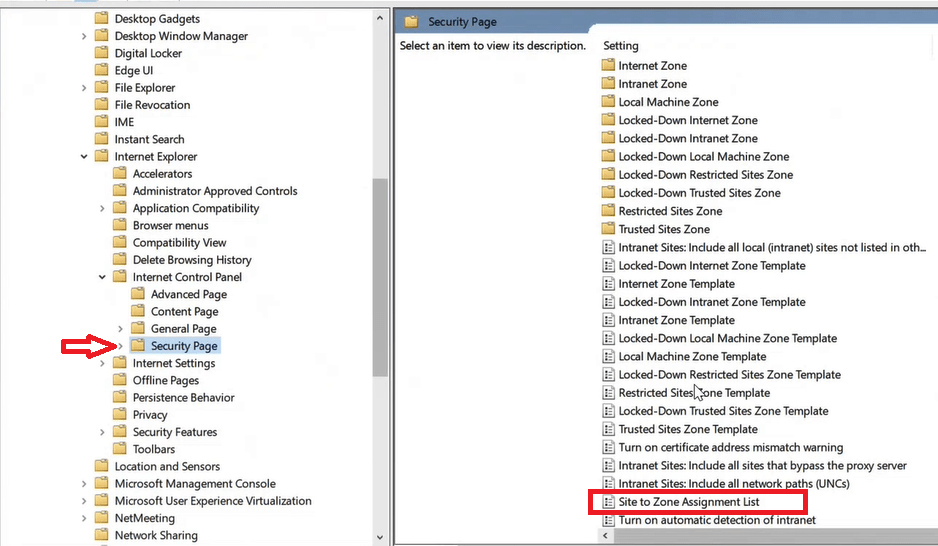Viewport: 938px width, 546px height.
Task: Click the Security Page folder icon in tree
Action: click(138, 346)
